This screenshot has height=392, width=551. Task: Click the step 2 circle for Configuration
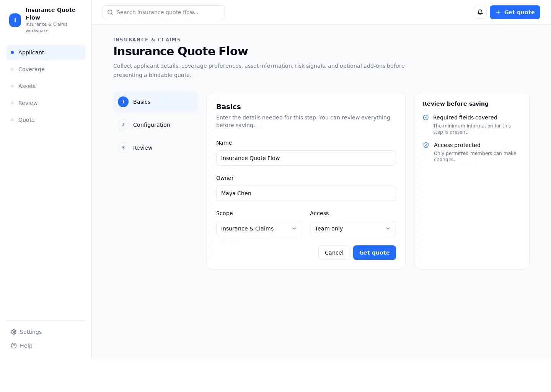click(123, 125)
